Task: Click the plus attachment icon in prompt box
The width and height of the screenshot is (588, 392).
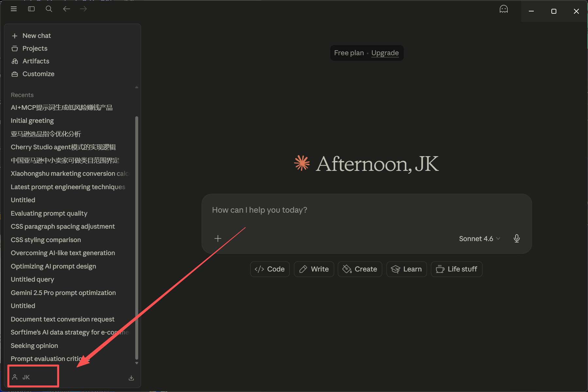Action: pos(218,238)
